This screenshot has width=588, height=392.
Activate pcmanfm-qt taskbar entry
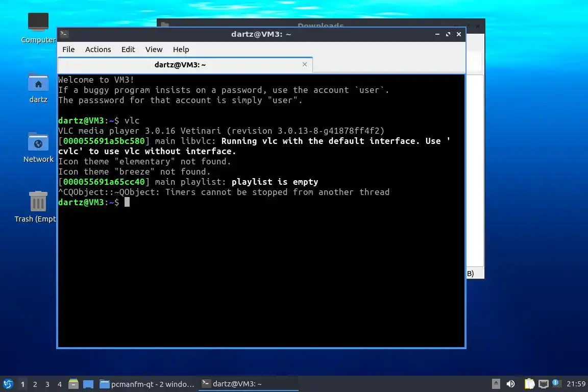147,384
